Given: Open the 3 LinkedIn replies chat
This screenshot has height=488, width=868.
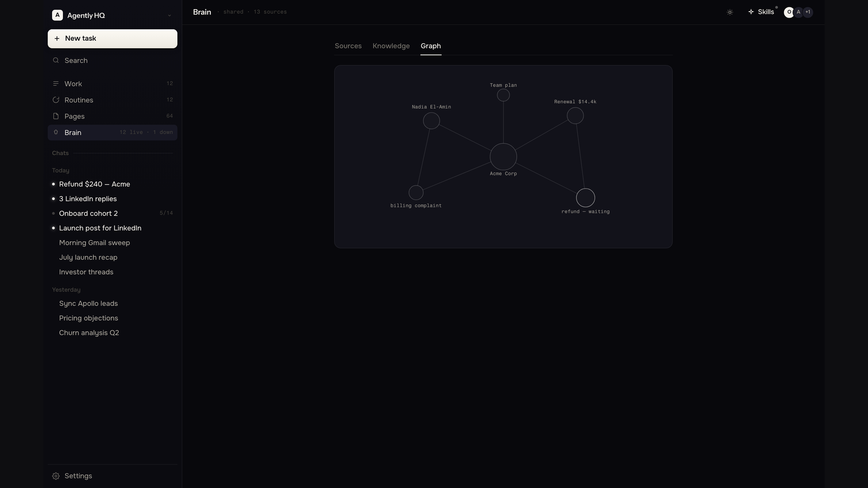Looking at the screenshot, I should [113, 199].
